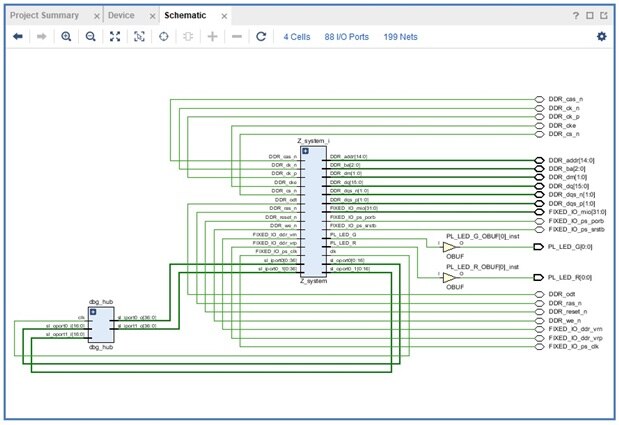Zoom out of the schematic

click(90, 36)
